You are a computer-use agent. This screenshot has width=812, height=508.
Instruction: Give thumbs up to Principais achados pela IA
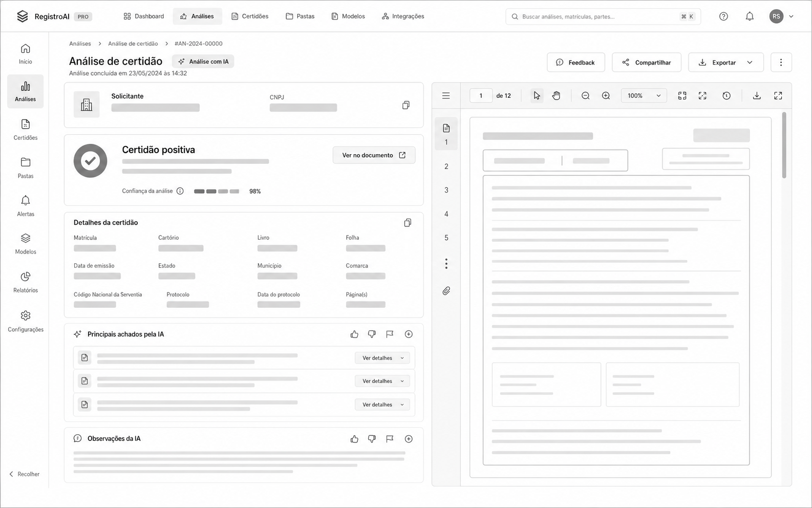point(354,334)
